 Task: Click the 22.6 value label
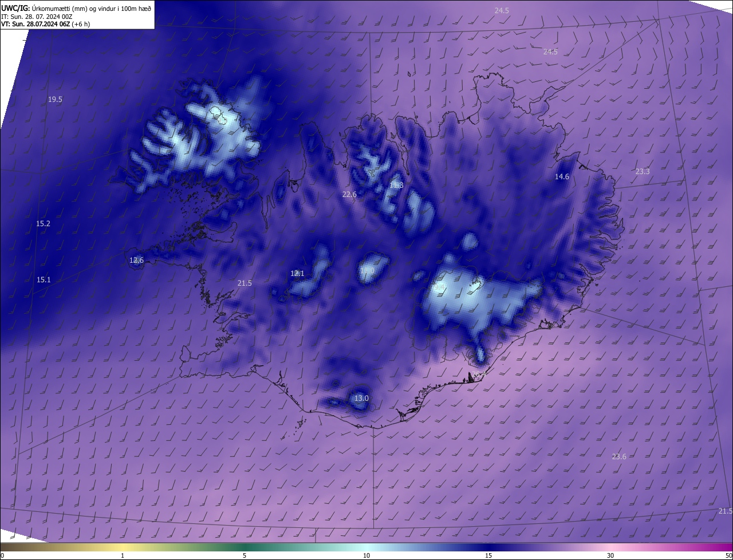(x=349, y=195)
